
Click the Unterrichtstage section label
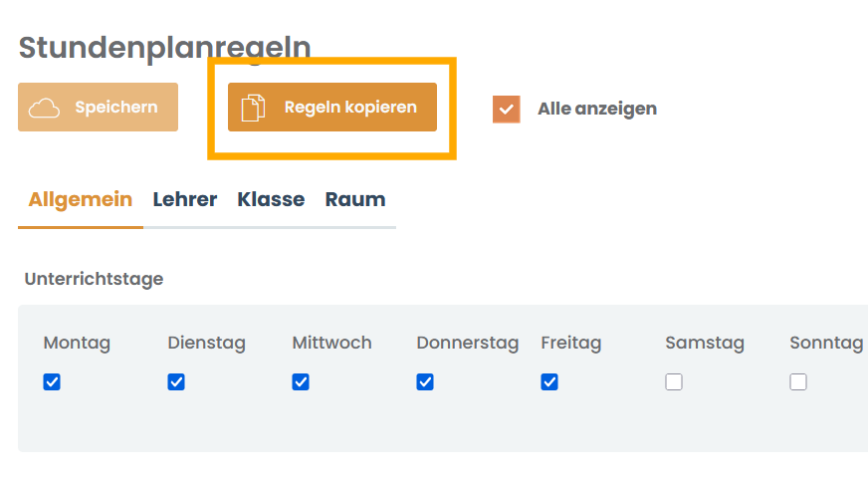click(x=94, y=279)
